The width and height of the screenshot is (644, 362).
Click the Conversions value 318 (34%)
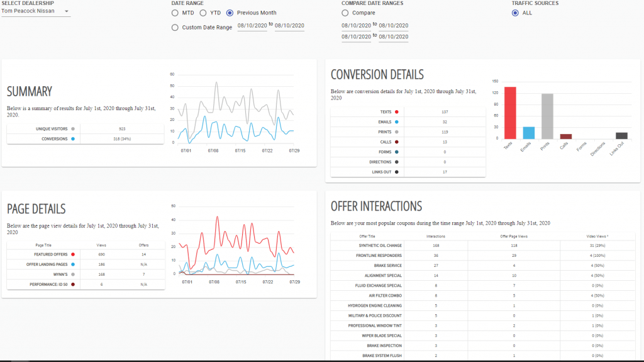click(122, 139)
